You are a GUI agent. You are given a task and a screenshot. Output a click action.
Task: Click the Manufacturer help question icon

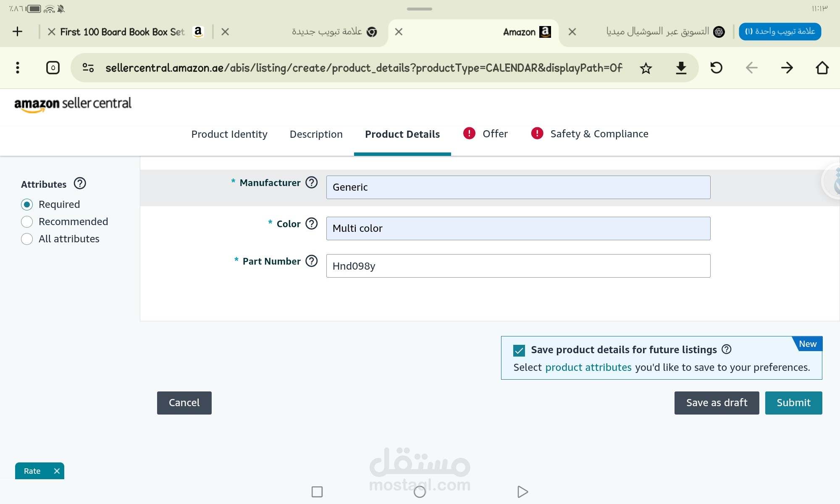pos(311,183)
